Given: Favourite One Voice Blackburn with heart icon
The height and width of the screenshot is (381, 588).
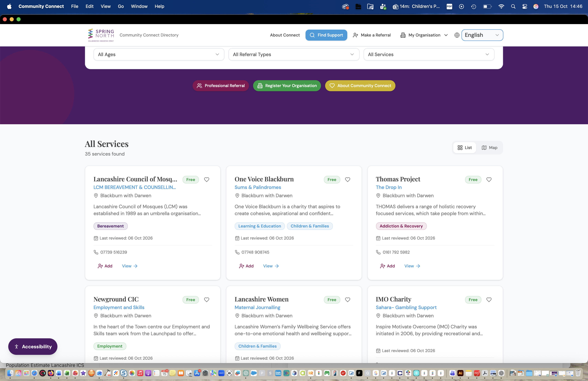Looking at the screenshot, I should point(348,179).
